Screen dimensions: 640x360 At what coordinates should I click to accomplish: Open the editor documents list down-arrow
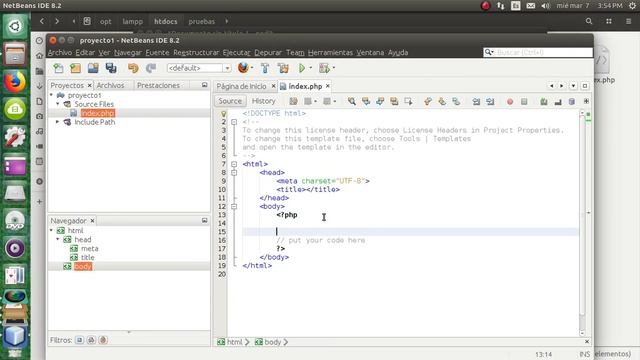click(573, 86)
